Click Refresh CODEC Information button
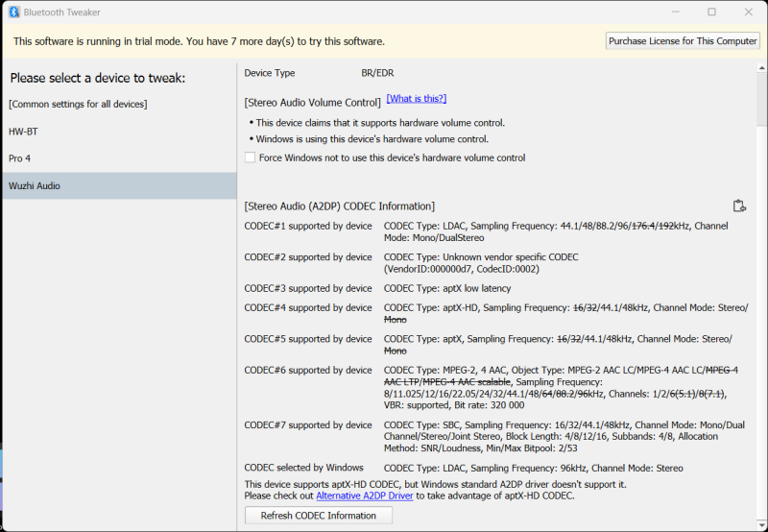The height and width of the screenshot is (532, 768). 319,516
